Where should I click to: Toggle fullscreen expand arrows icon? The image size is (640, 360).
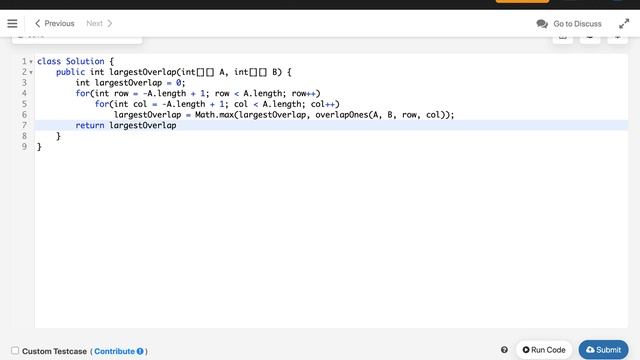pyautogui.click(x=624, y=24)
